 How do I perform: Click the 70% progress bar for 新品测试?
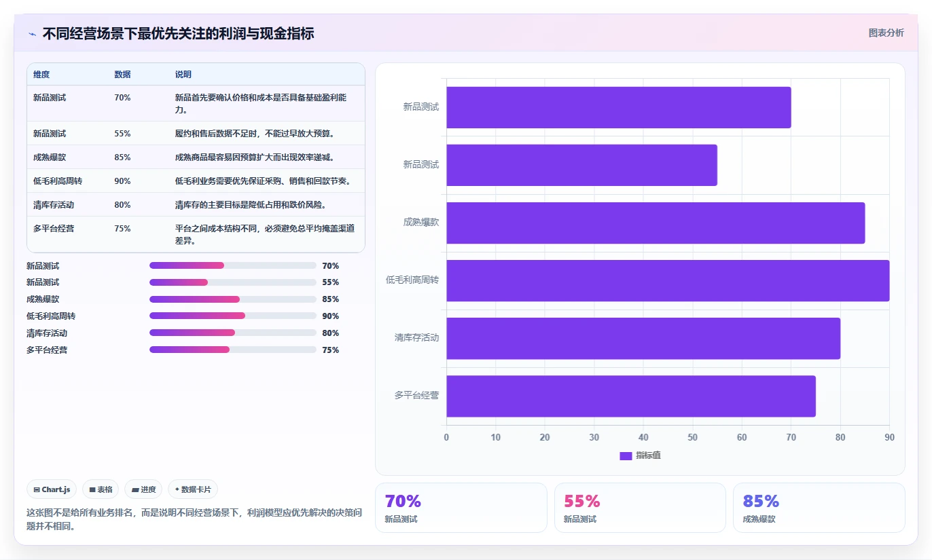coord(233,265)
